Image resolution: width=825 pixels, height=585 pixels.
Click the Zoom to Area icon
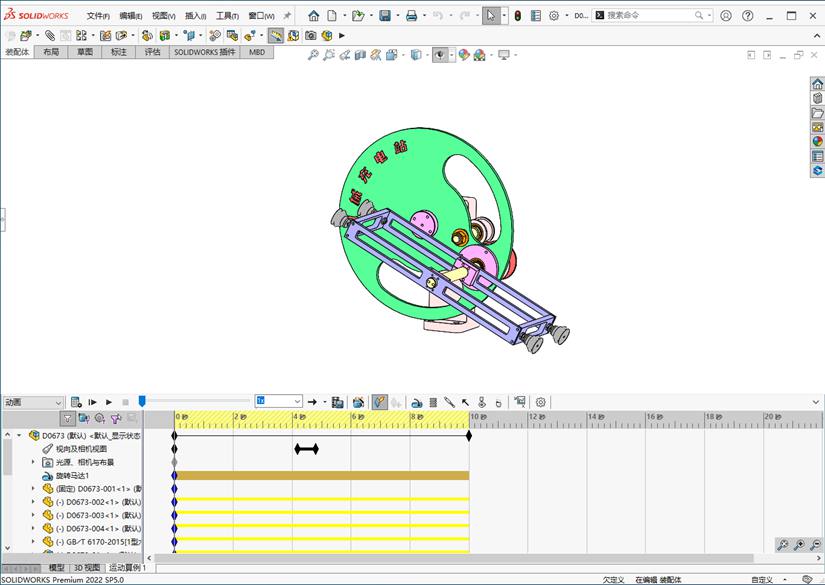coord(329,55)
